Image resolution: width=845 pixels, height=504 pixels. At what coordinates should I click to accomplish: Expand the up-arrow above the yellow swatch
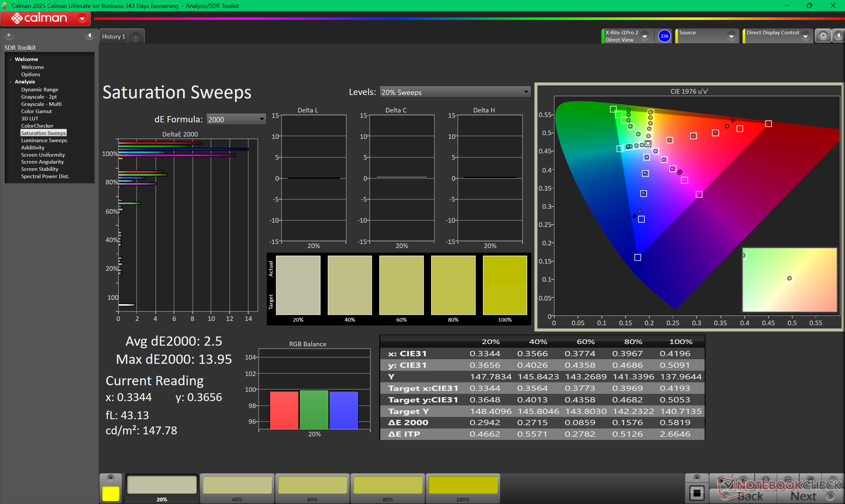(111, 478)
